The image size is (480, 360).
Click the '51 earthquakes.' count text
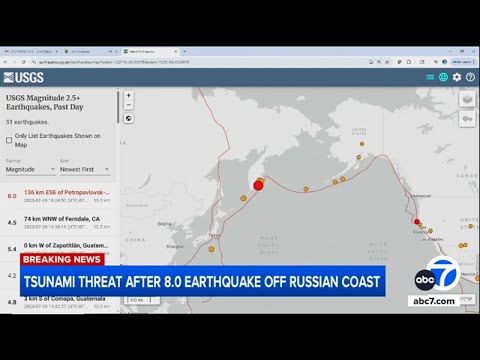(27, 122)
